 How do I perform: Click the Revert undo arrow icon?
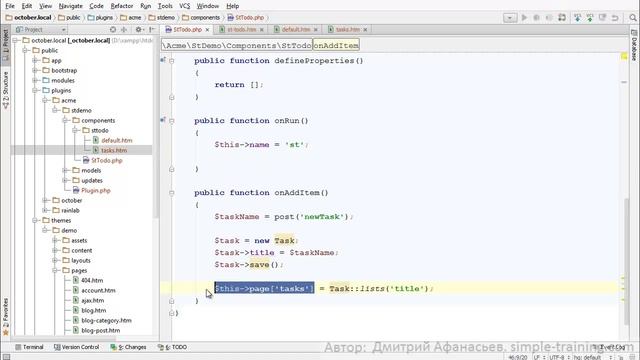(615, 18)
